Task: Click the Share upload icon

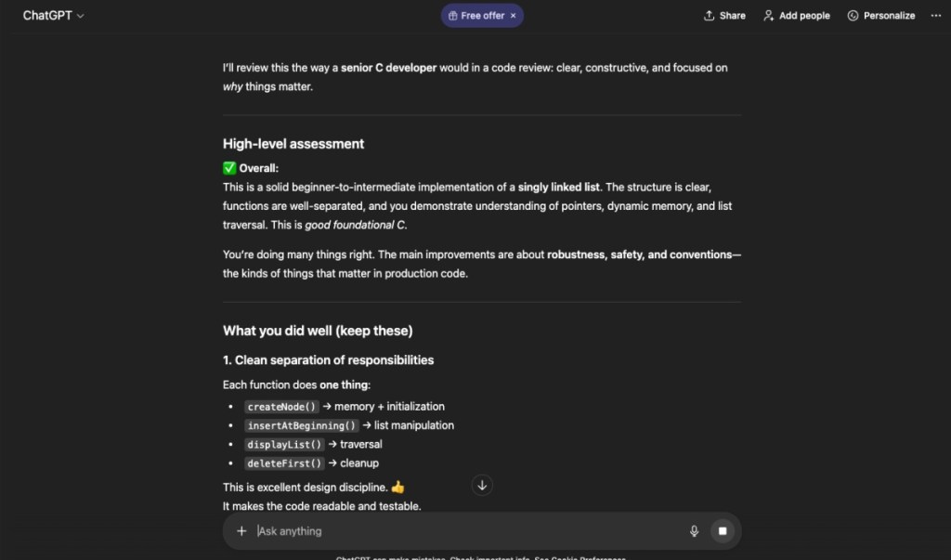Action: click(708, 15)
